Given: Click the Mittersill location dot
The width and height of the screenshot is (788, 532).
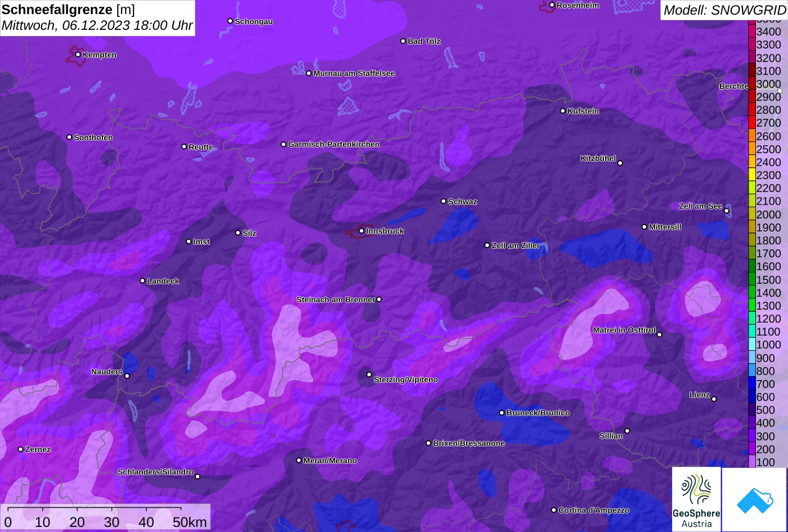Looking at the screenshot, I should (x=644, y=227).
